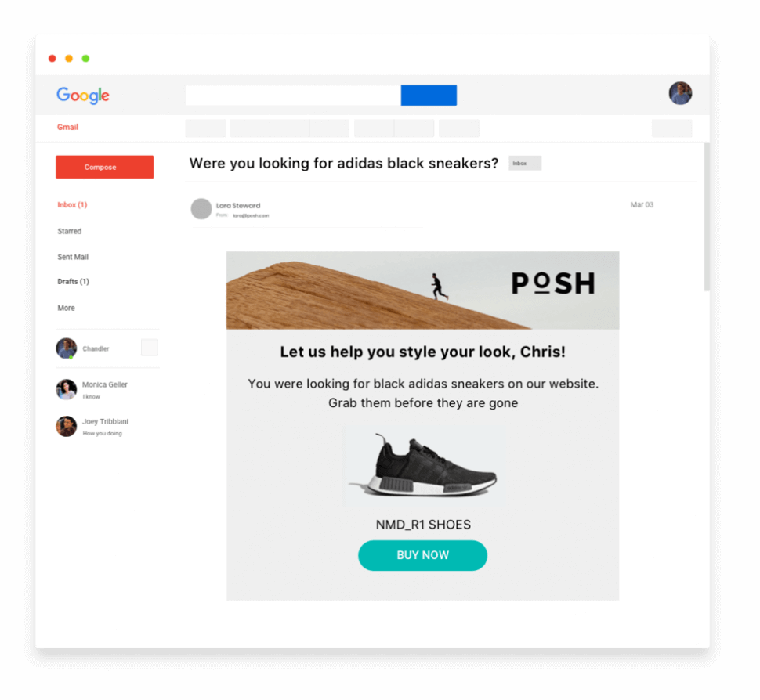The image size is (760, 700).
Task: Open Chandler's chat avatar
Action: coord(67,348)
